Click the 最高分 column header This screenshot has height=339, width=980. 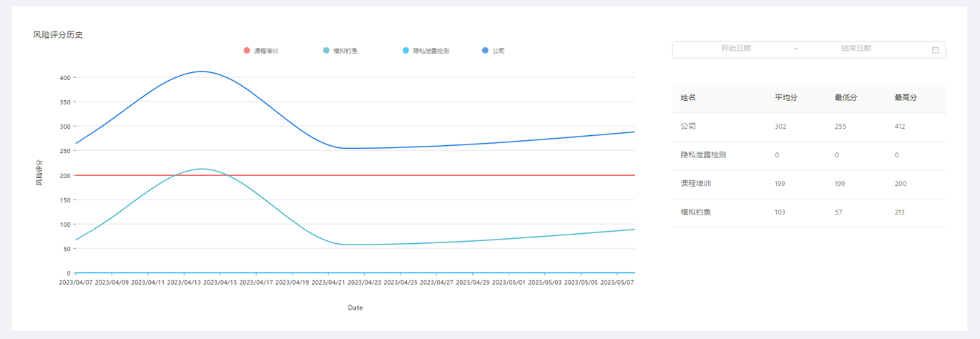pyautogui.click(x=906, y=97)
